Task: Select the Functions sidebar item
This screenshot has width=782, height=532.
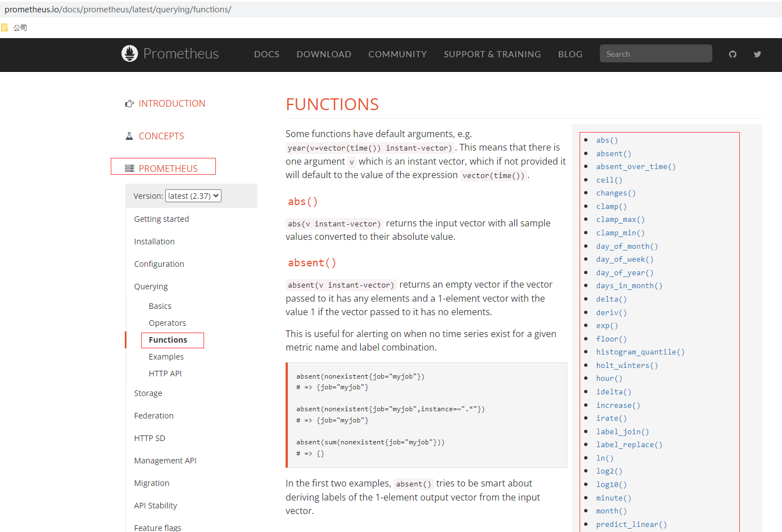Action: (x=168, y=340)
